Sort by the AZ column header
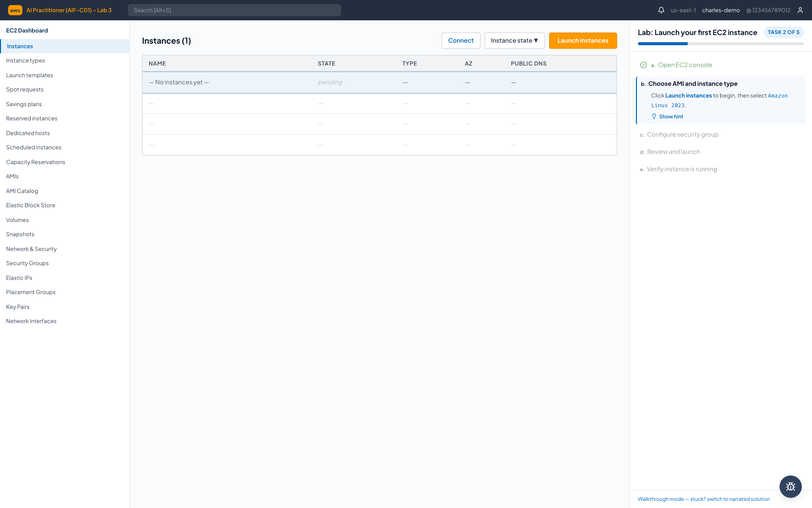This screenshot has height=508, width=812. (468, 63)
